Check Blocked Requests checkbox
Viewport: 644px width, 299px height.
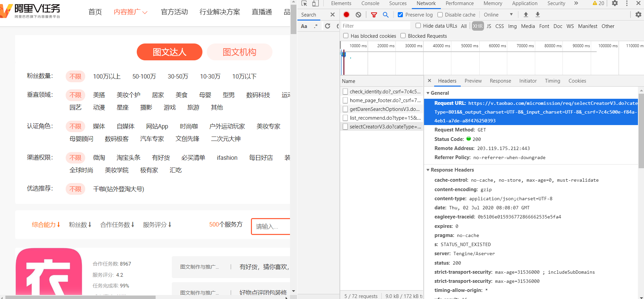click(x=403, y=36)
